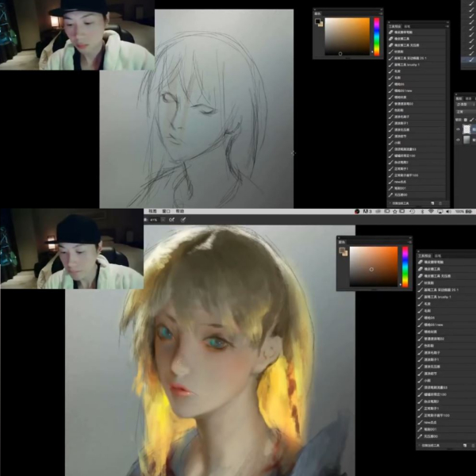Toggle lock image pixels brush icon in layers
The width and height of the screenshot is (476, 476).
click(x=471, y=120)
